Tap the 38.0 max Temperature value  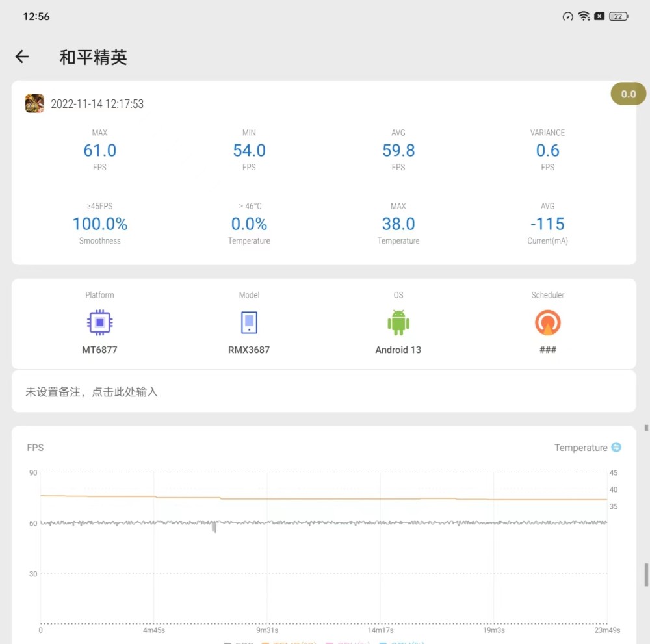tap(398, 224)
